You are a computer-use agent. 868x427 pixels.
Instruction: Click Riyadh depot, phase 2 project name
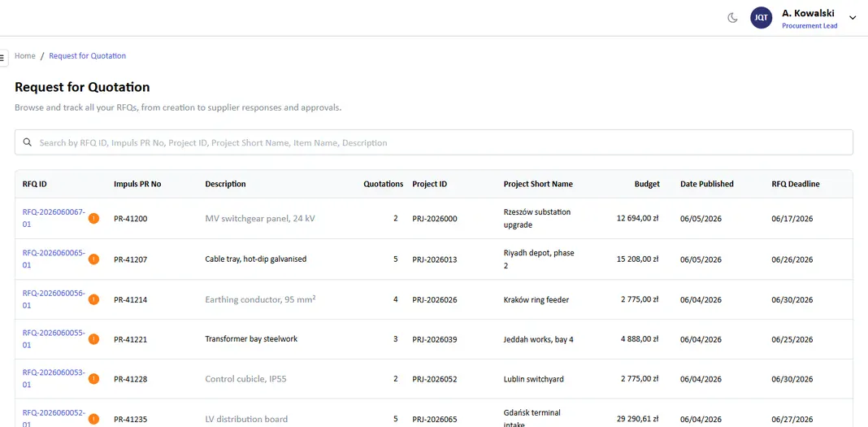539,259
